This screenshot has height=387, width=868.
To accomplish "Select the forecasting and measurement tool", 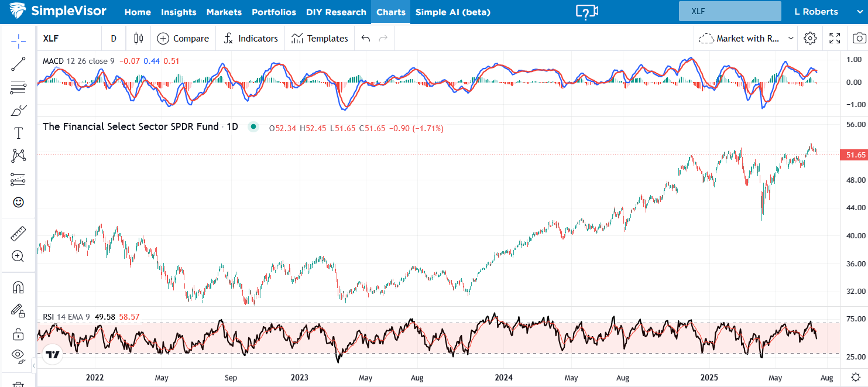I will pos(18,179).
